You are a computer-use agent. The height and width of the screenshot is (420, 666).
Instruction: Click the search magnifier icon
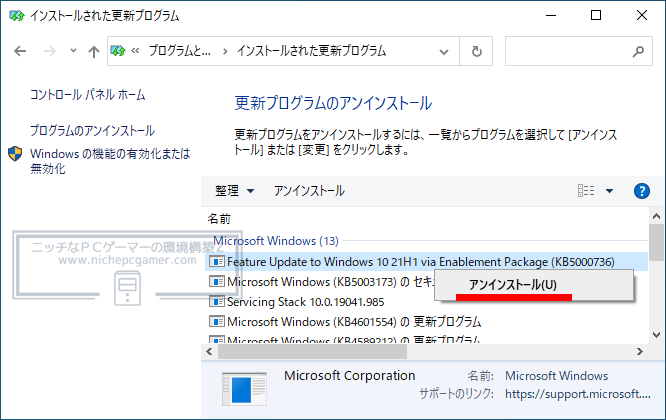638,51
